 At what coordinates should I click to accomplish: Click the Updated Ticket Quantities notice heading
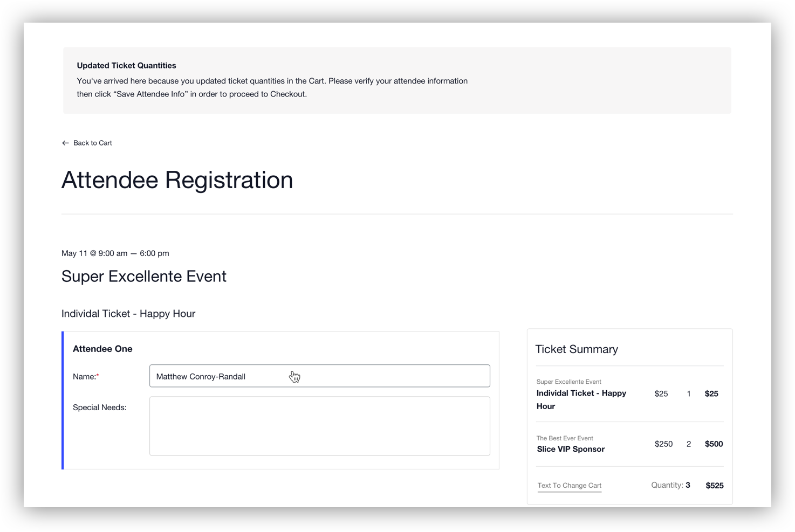pyautogui.click(x=126, y=66)
